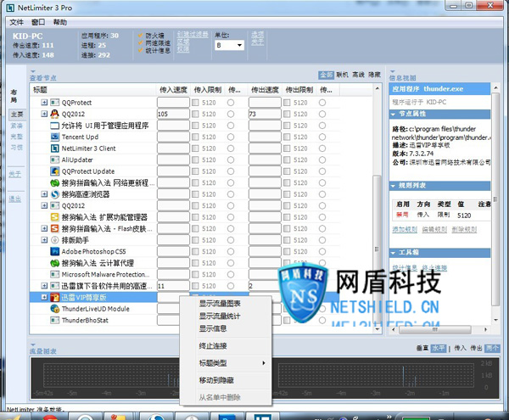Click the 编辑规则 link

click(x=434, y=229)
